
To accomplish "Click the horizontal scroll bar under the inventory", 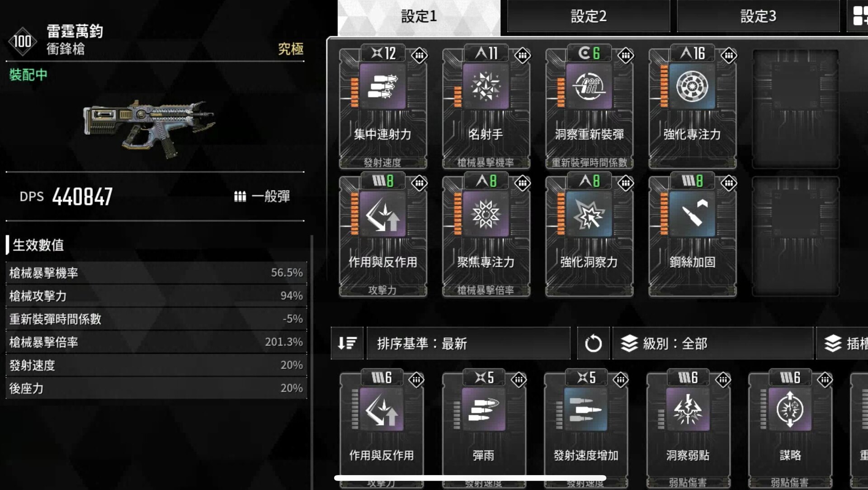I will [x=470, y=478].
